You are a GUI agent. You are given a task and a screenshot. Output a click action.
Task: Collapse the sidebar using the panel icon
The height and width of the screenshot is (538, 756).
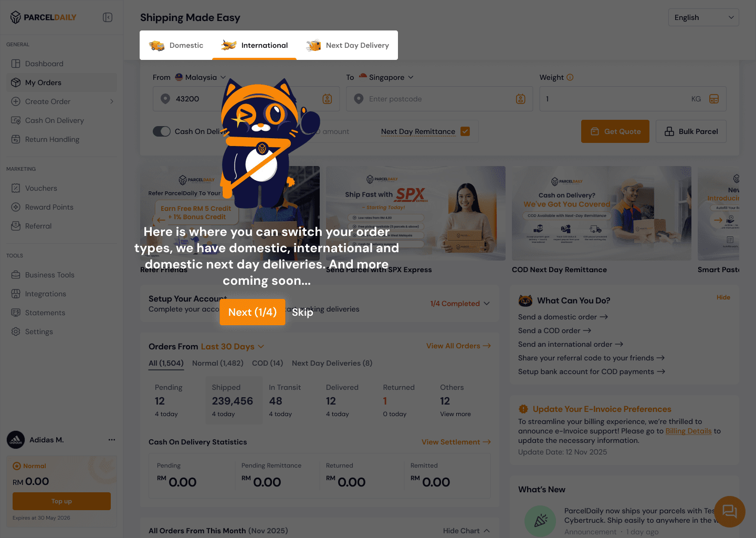(x=108, y=17)
